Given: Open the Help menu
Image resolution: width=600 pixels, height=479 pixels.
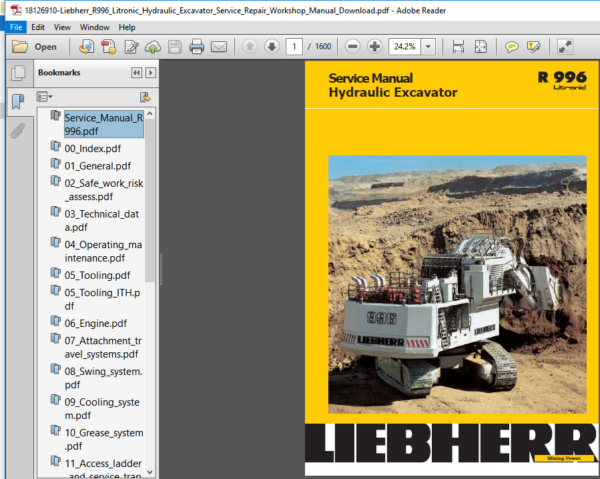Looking at the screenshot, I should [127, 27].
